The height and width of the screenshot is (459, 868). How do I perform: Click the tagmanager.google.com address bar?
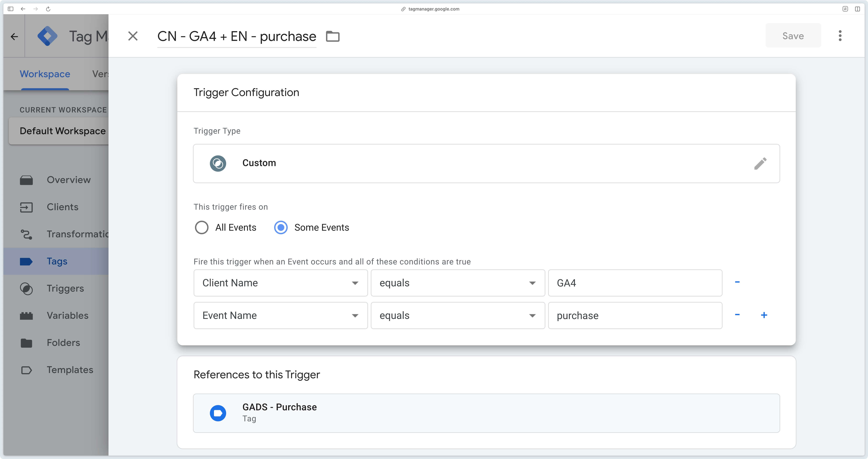430,9
